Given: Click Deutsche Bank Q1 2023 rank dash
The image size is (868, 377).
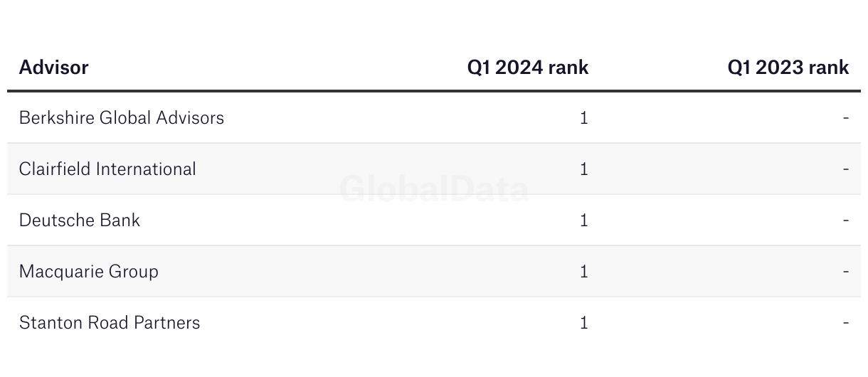Looking at the screenshot, I should tap(845, 221).
